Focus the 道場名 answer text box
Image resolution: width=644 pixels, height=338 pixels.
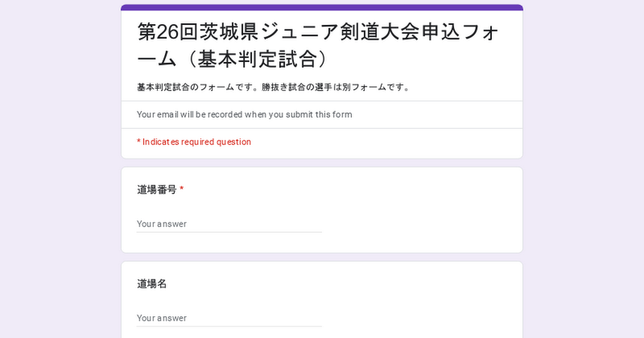pos(229,318)
